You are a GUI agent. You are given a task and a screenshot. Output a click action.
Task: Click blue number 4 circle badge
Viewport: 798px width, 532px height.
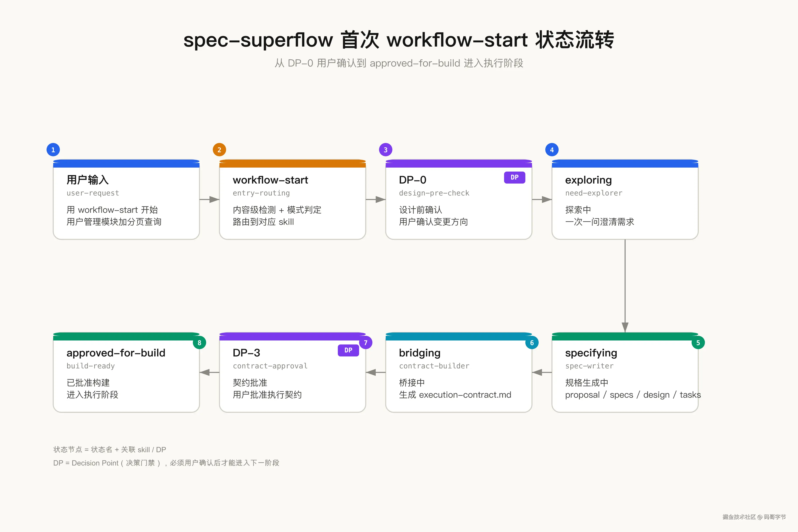[x=552, y=150]
